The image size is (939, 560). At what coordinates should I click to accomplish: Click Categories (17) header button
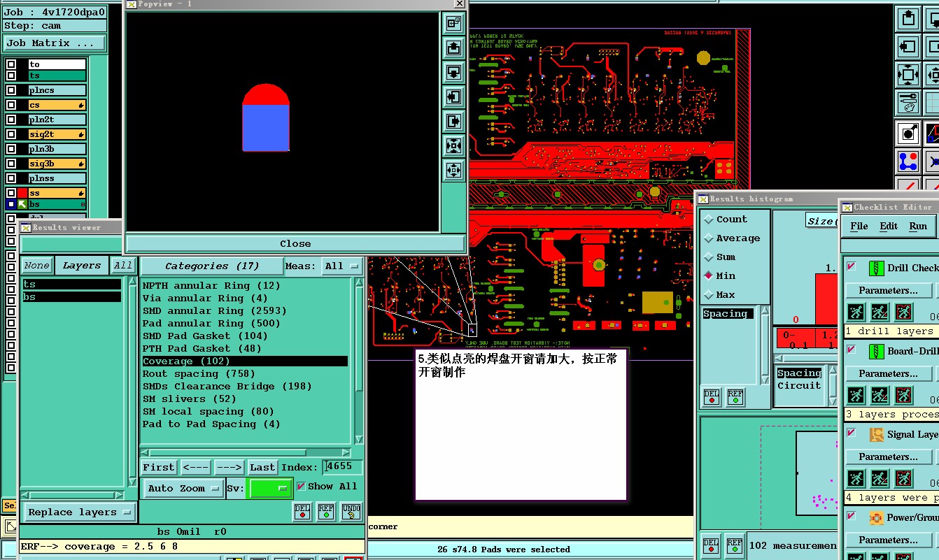point(211,266)
